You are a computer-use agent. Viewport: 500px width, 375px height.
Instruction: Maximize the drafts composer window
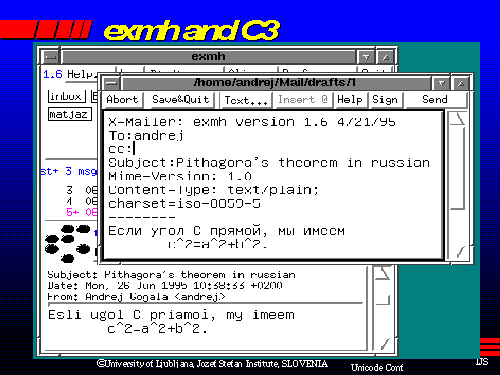coord(461,83)
